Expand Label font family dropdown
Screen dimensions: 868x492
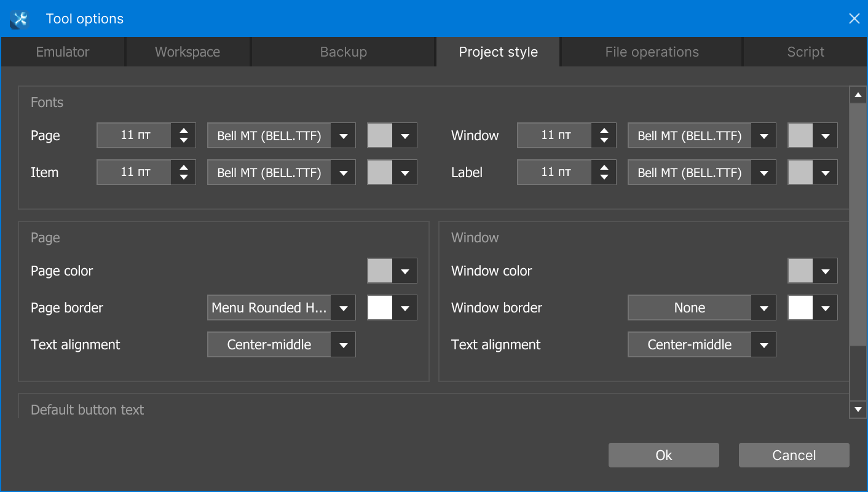(763, 173)
